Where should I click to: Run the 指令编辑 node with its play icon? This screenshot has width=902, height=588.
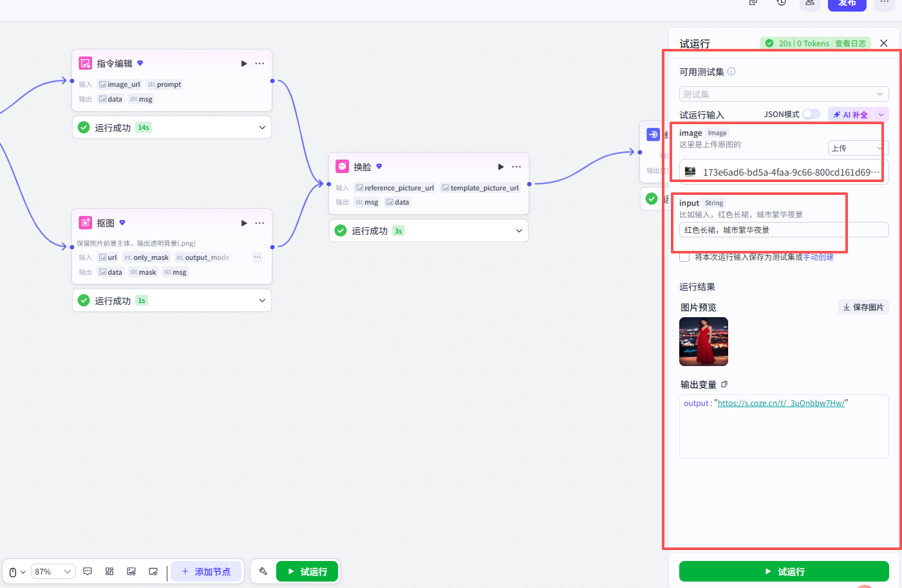point(244,64)
